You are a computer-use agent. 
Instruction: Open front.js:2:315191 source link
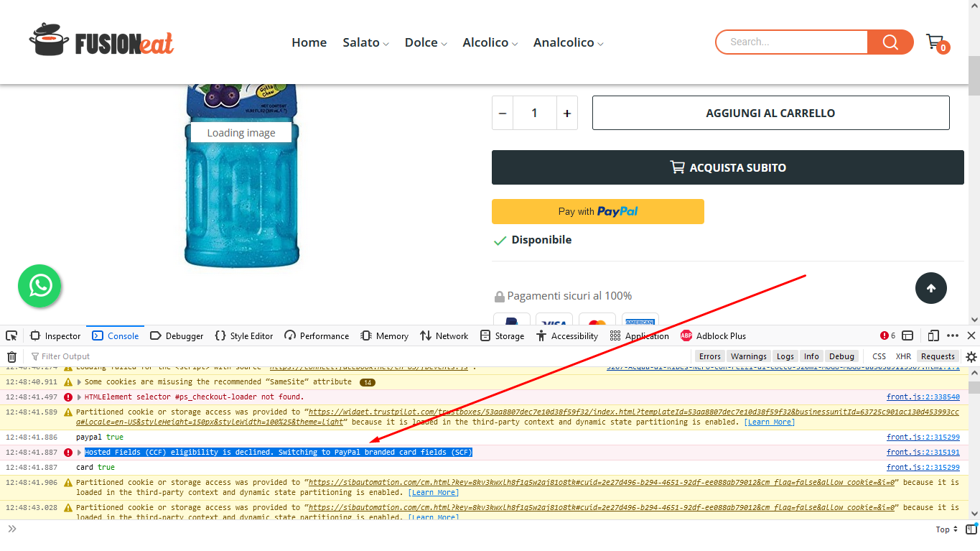(x=923, y=452)
